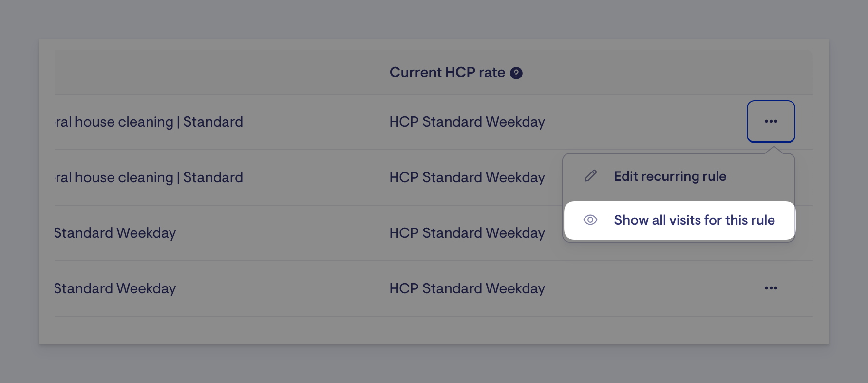Close the highlighted three-dot actions menu button
Viewport: 868px width, 383px height.
pyautogui.click(x=771, y=121)
